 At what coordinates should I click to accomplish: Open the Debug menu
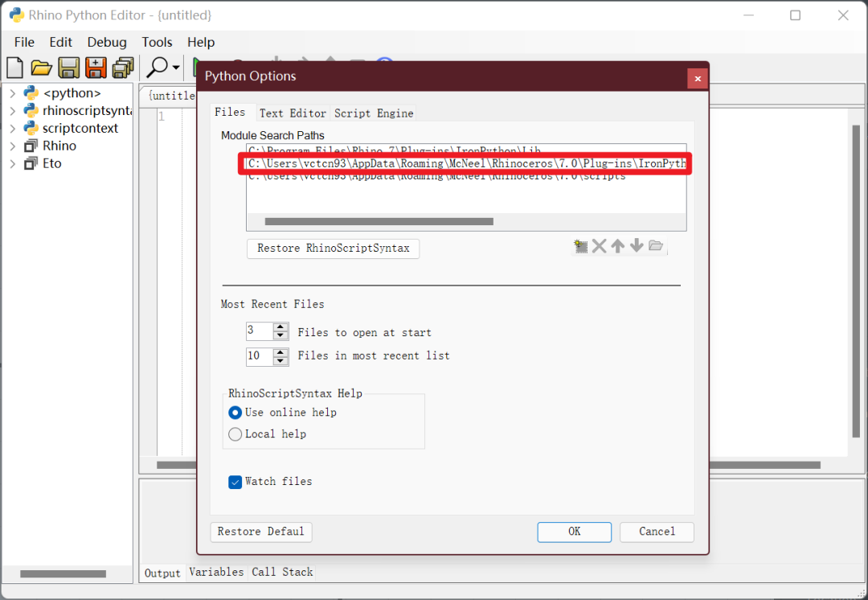107,42
